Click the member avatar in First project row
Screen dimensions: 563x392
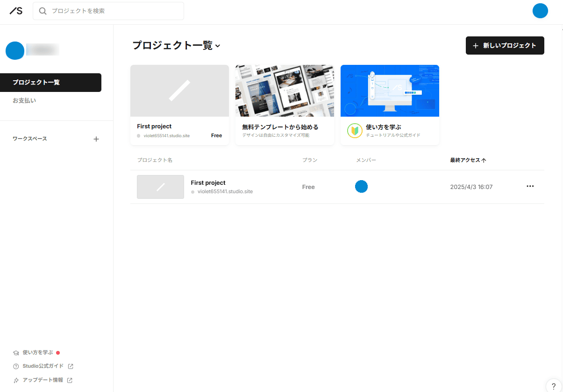pos(361,187)
